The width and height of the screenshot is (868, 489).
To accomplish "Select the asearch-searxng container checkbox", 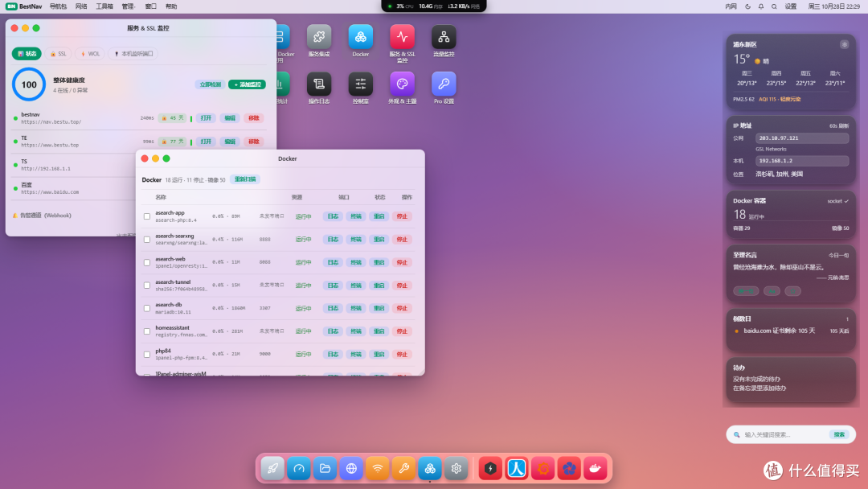I will coord(147,240).
